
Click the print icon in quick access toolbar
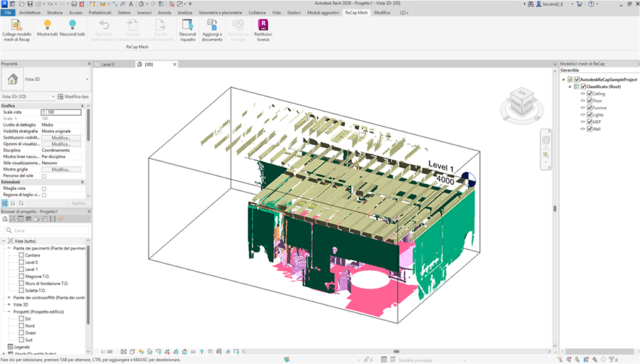coord(74,4)
